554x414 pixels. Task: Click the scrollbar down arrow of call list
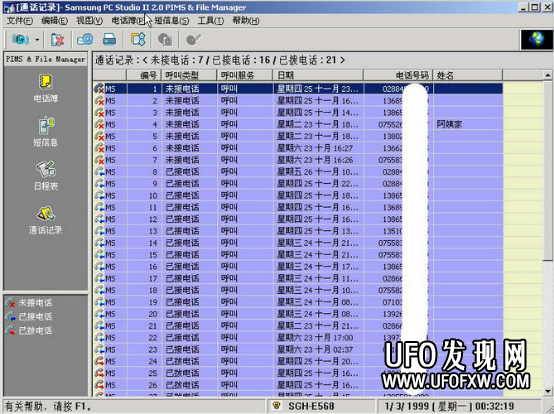(548, 391)
